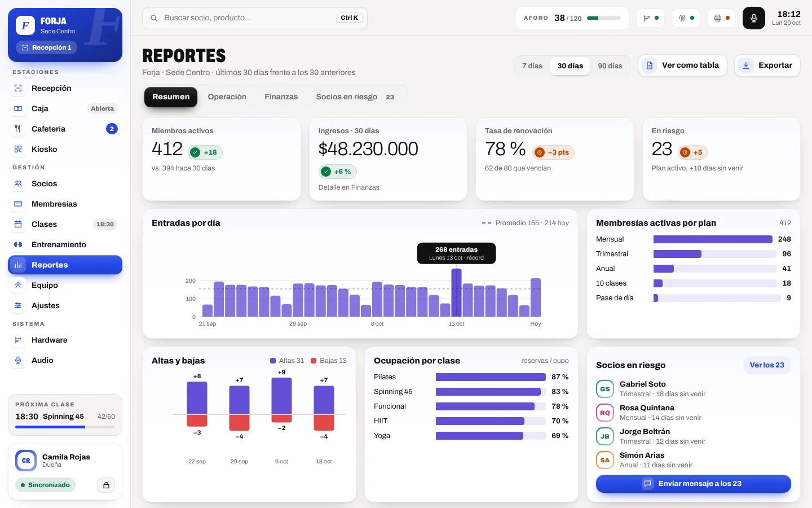Switch the period to 7 días
This screenshot has height=508, width=812.
(x=532, y=66)
